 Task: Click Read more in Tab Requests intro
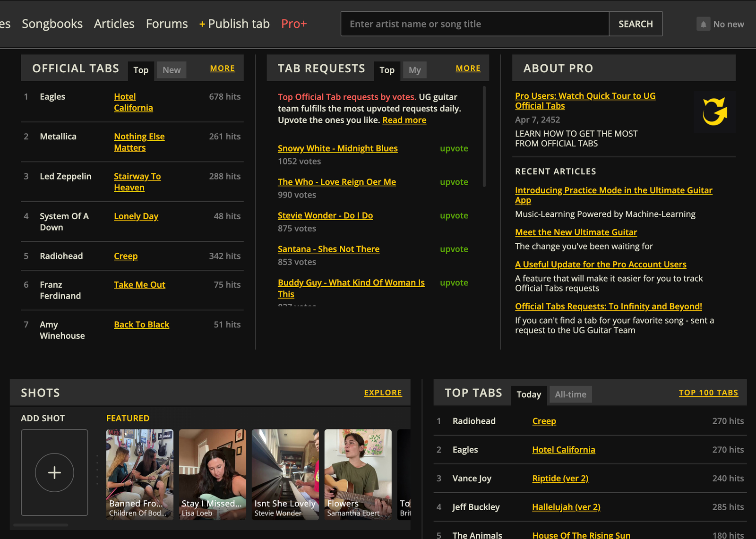click(404, 120)
